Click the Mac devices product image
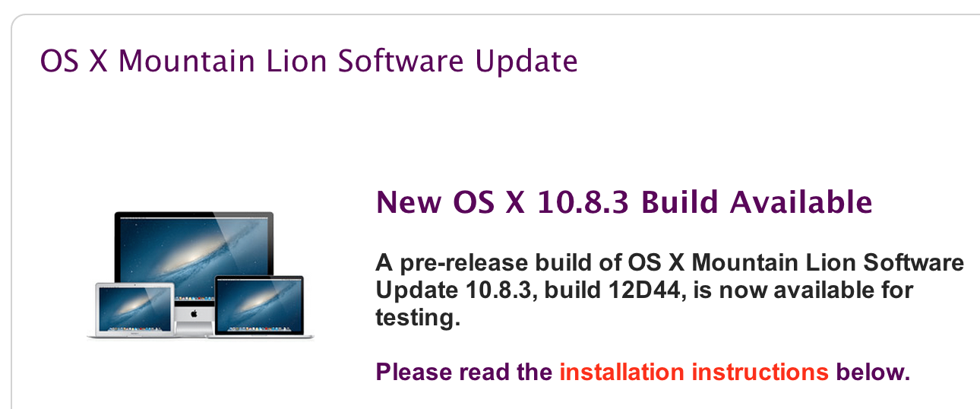980x409 pixels. [200, 275]
